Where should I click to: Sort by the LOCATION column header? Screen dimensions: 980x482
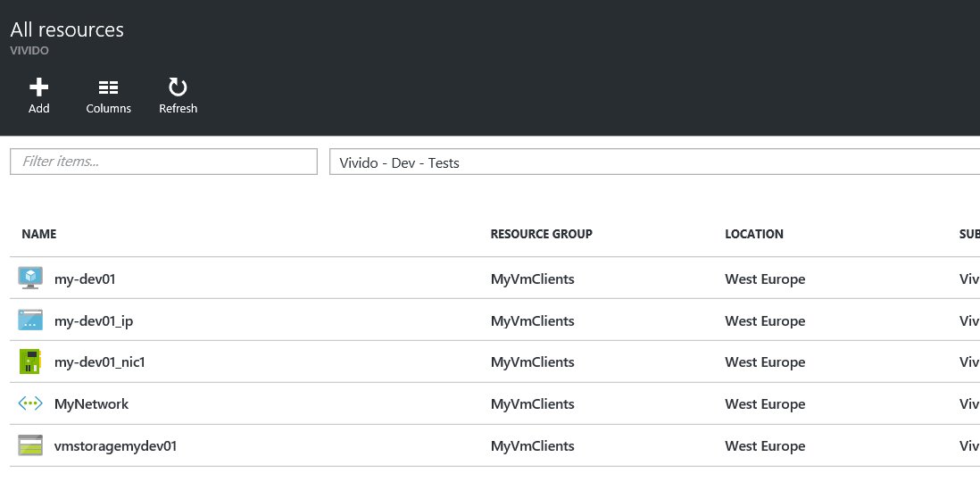pos(754,234)
